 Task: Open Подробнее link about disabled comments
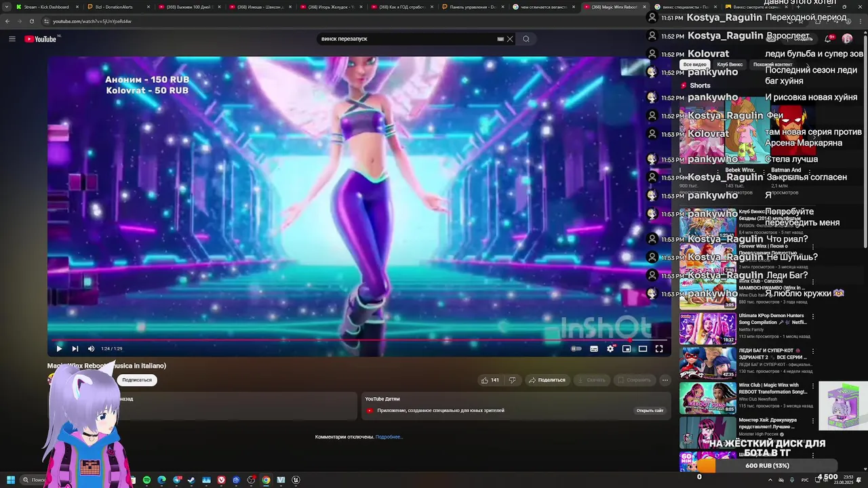pos(389,437)
